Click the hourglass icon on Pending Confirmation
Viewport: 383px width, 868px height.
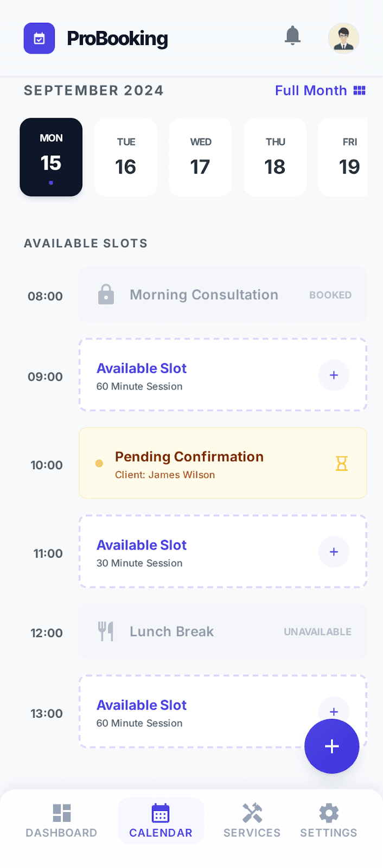341,463
